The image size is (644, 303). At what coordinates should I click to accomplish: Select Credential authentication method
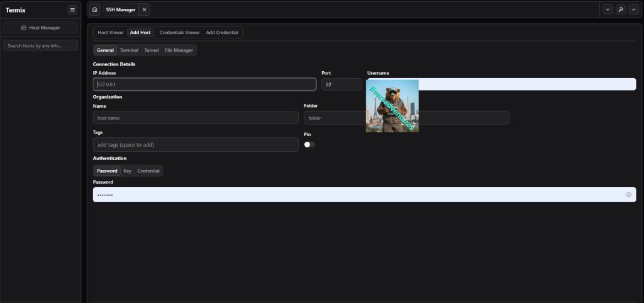coord(148,171)
